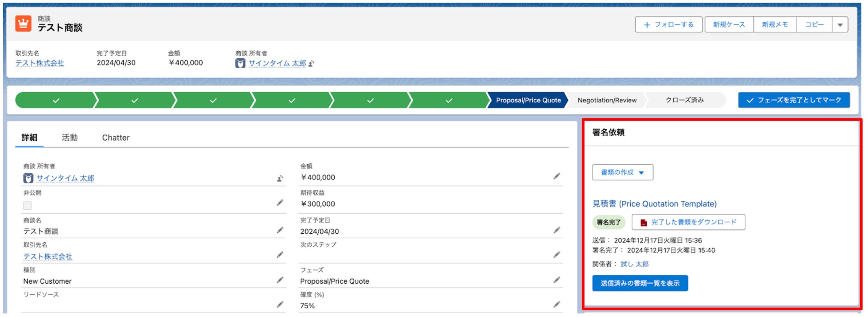Edit the 非公開 field with pencil icon
The height and width of the screenshot is (317, 868).
[280, 203]
